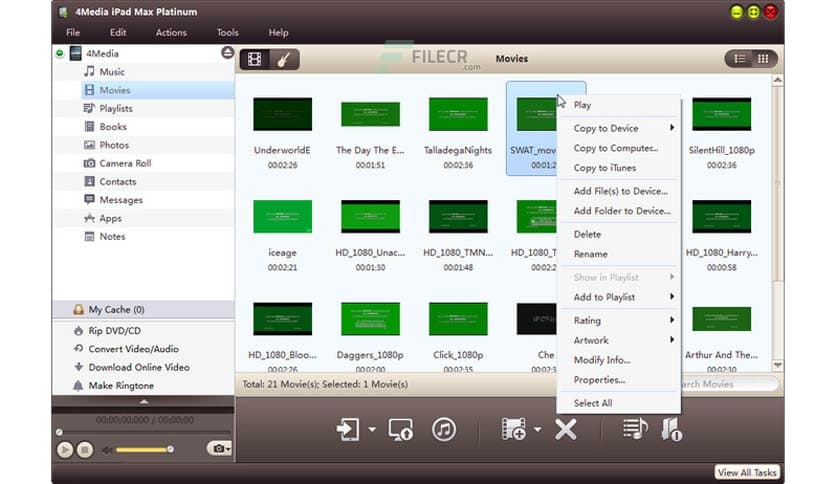This screenshot has height=484, width=836.
Task: Click the music info toolbar icon
Action: tap(671, 429)
